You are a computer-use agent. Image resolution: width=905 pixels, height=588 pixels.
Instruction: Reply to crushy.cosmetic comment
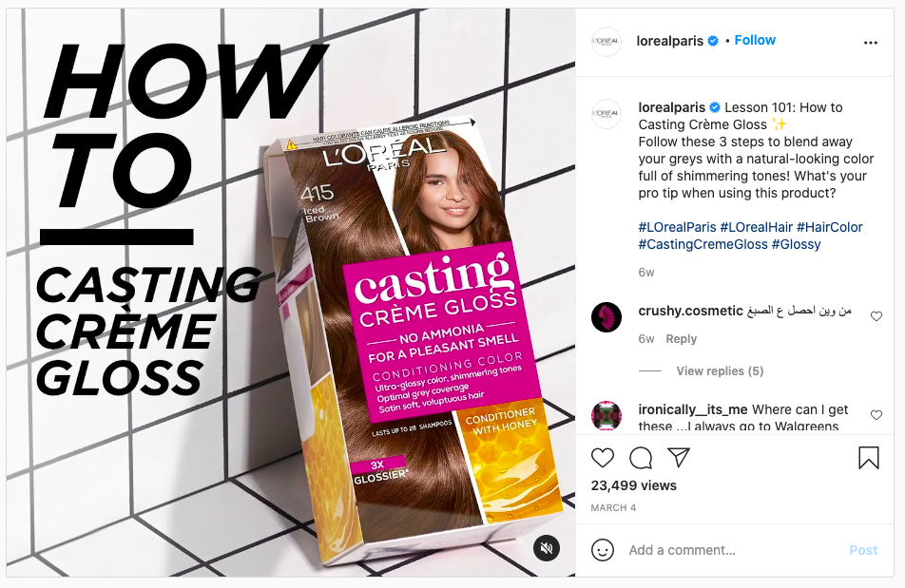click(681, 339)
